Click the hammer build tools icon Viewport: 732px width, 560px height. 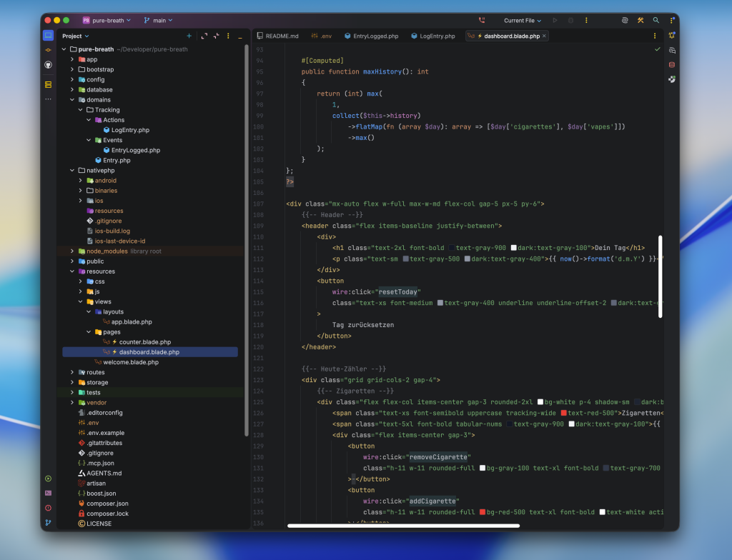point(640,20)
